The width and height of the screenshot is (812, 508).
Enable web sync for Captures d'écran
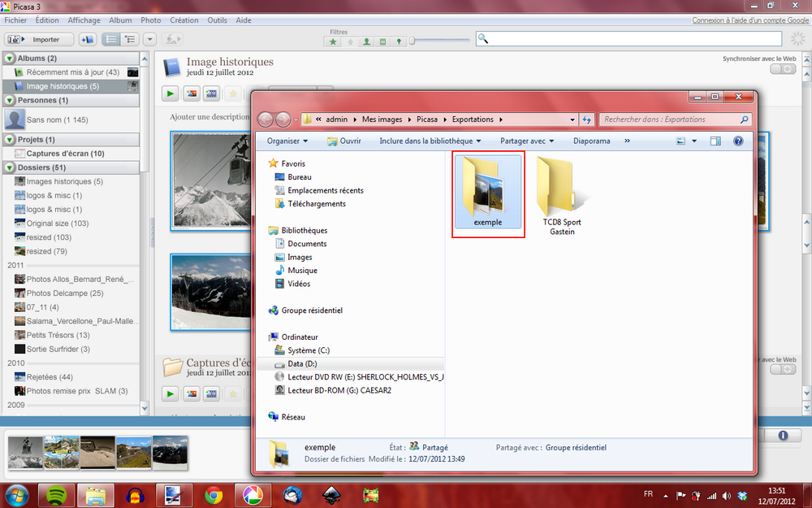(x=783, y=369)
